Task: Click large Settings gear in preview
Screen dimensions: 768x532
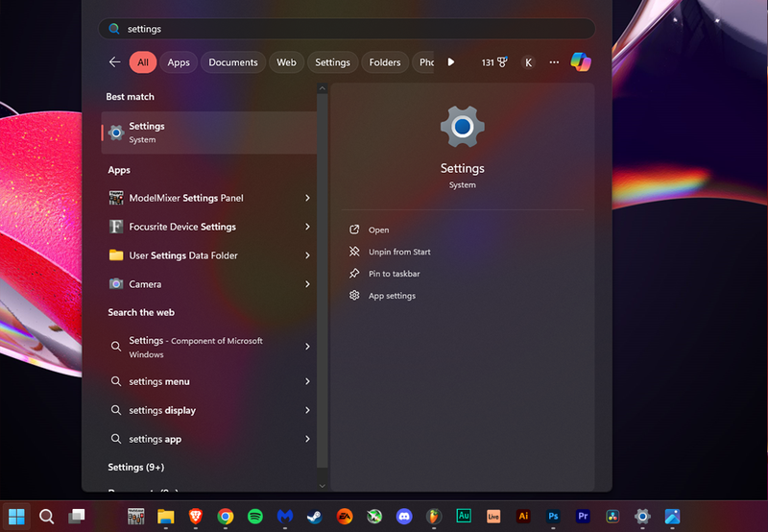Action: 463,127
